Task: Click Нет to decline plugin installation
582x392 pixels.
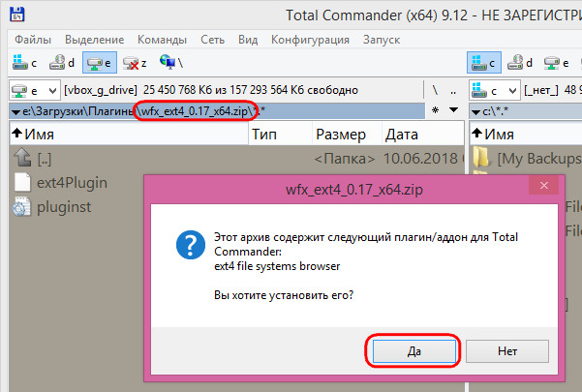Action: 507,350
